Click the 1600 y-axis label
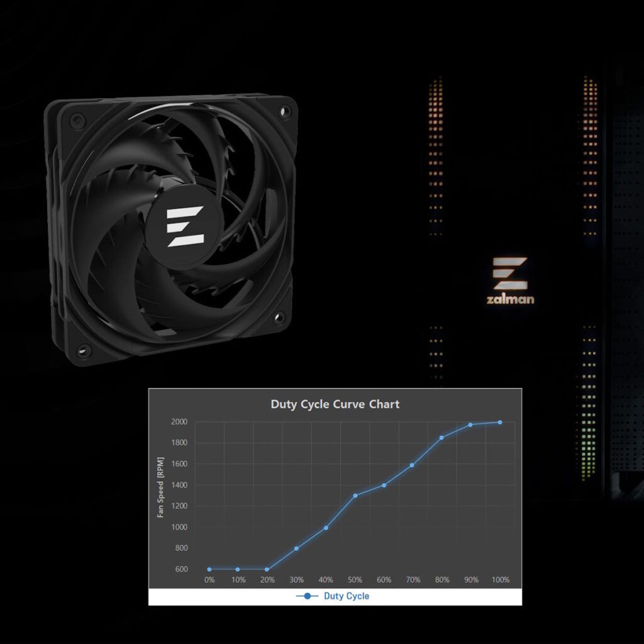The image size is (644, 644). point(179,464)
